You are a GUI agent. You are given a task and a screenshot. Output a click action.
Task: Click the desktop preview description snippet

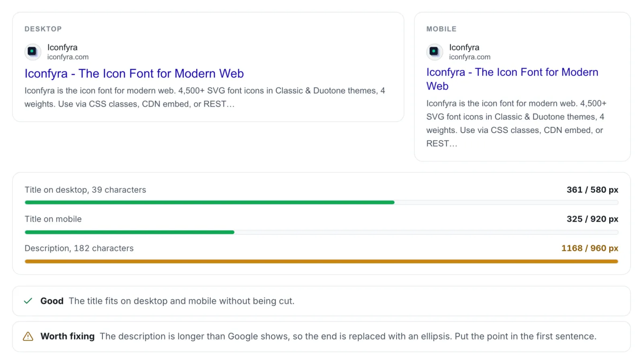(205, 97)
